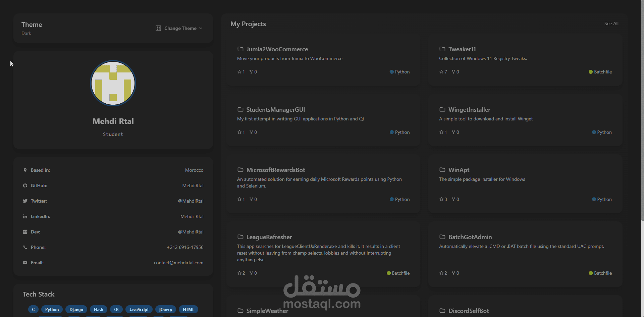Click the folder icon beside WinApt
This screenshot has width=644, height=317.
pos(442,170)
